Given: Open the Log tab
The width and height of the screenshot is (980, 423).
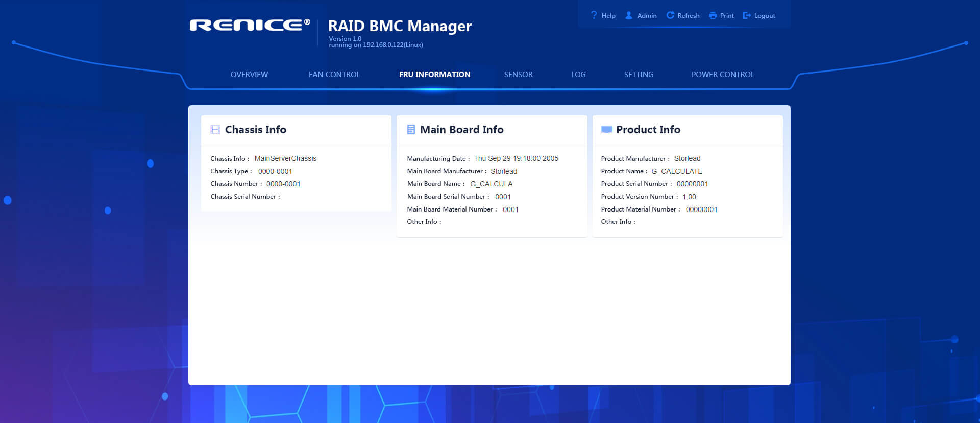Looking at the screenshot, I should click(578, 75).
